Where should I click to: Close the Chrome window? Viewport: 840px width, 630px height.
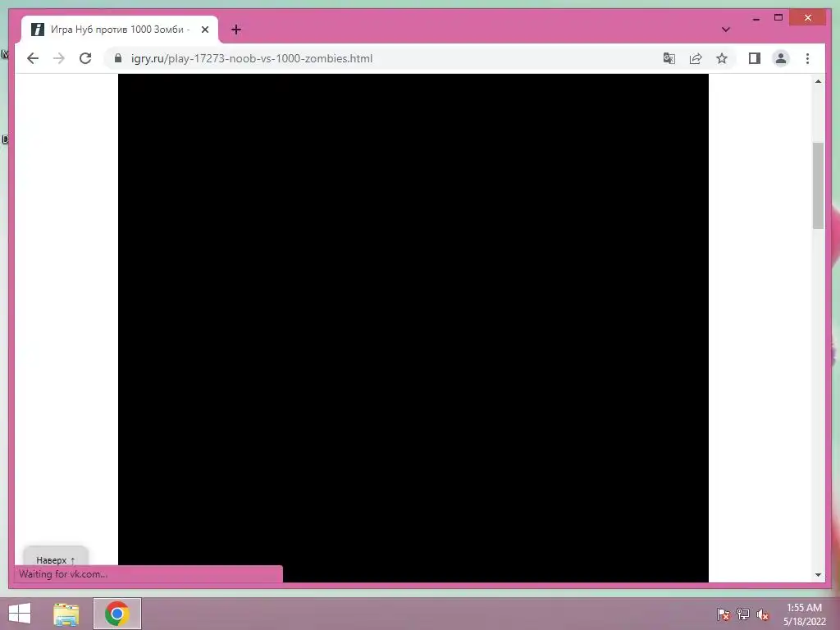[808, 18]
